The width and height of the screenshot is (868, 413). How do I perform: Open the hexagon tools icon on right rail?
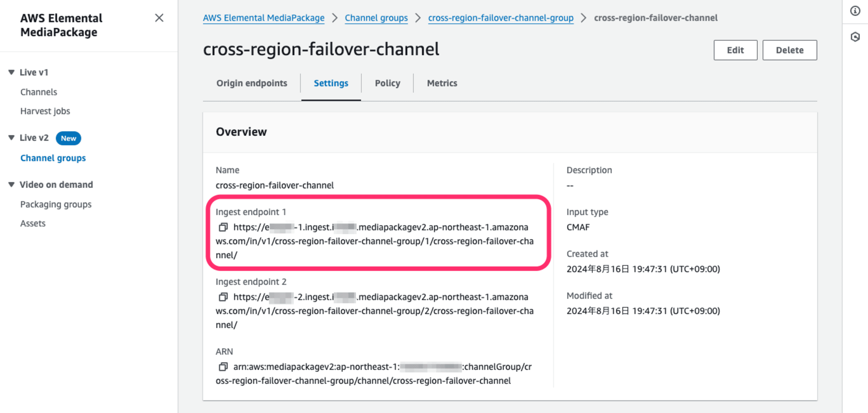855,37
